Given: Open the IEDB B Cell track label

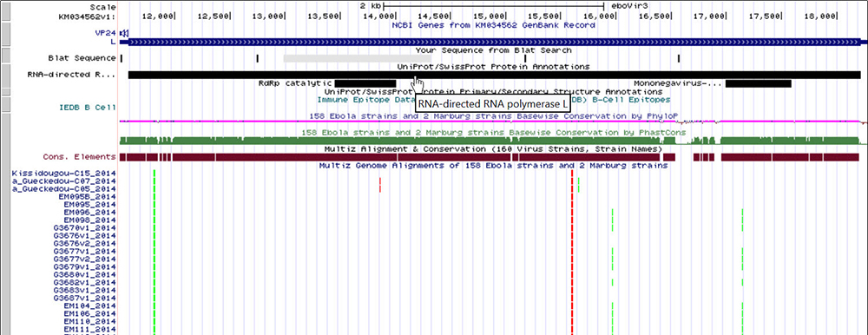Looking at the screenshot, I should click(x=88, y=108).
